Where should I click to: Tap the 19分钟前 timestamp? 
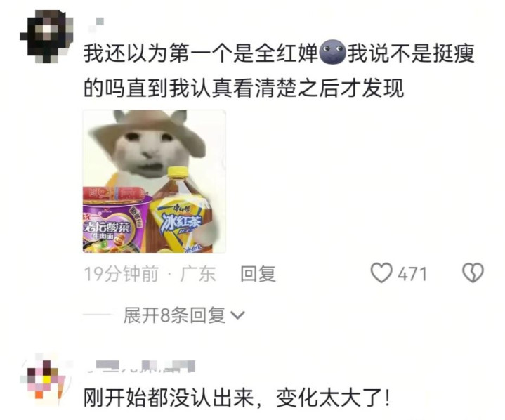click(121, 274)
